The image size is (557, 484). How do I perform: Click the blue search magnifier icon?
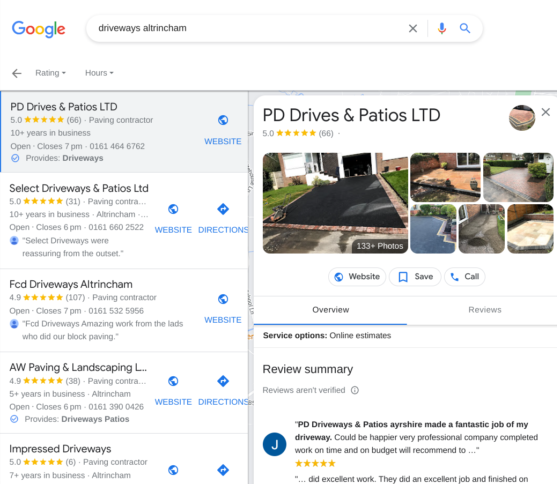(x=465, y=28)
